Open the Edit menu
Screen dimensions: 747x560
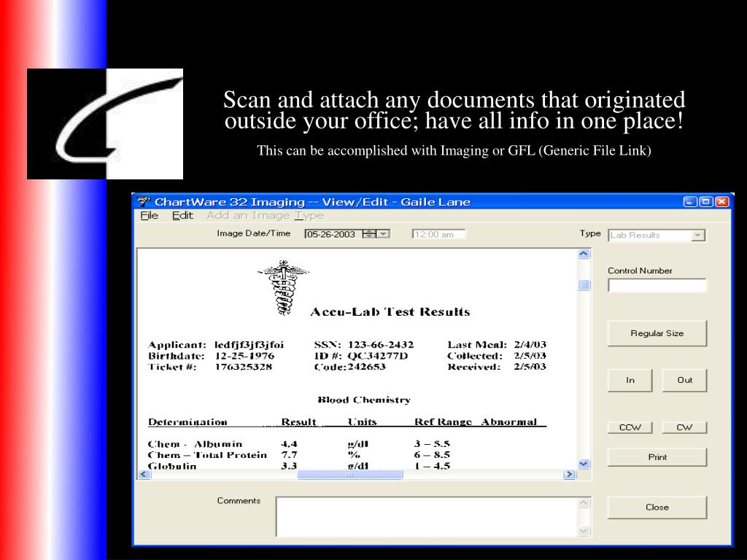click(182, 216)
